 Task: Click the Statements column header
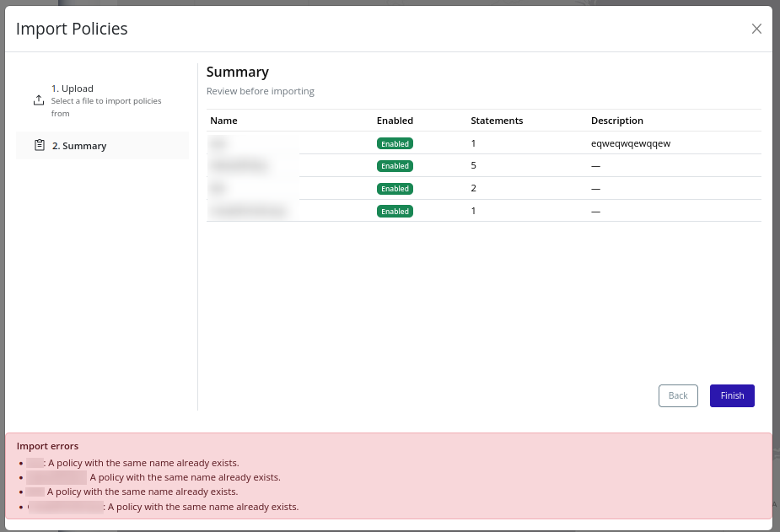(x=497, y=120)
